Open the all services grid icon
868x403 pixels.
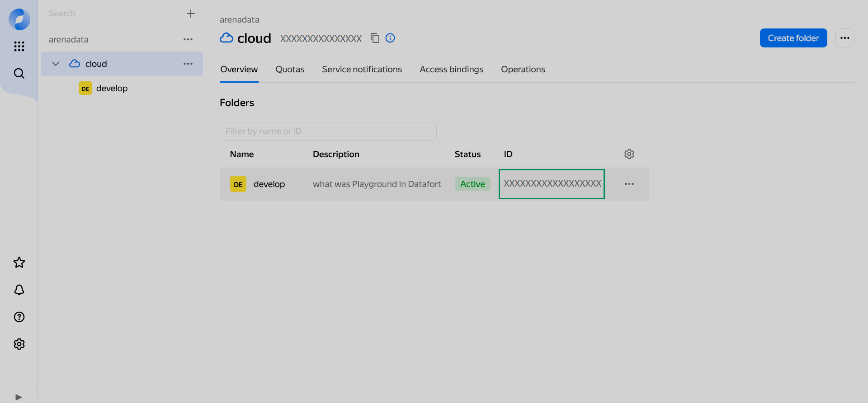[19, 46]
